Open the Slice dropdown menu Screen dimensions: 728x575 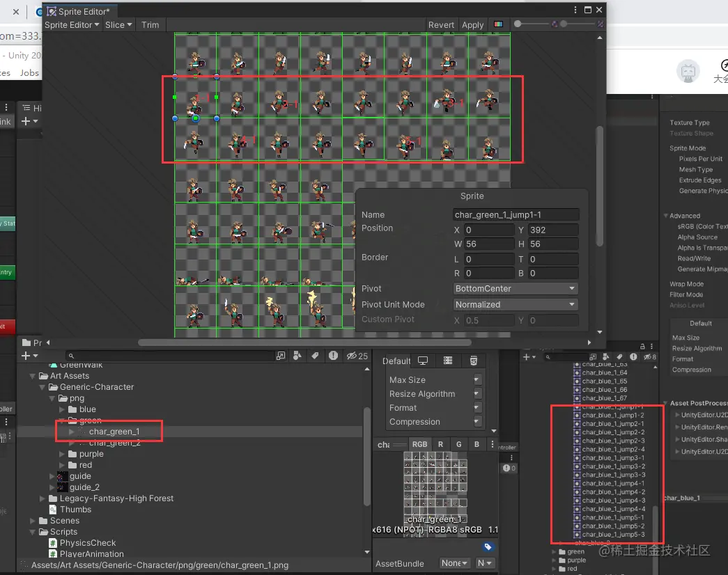pyautogui.click(x=118, y=24)
